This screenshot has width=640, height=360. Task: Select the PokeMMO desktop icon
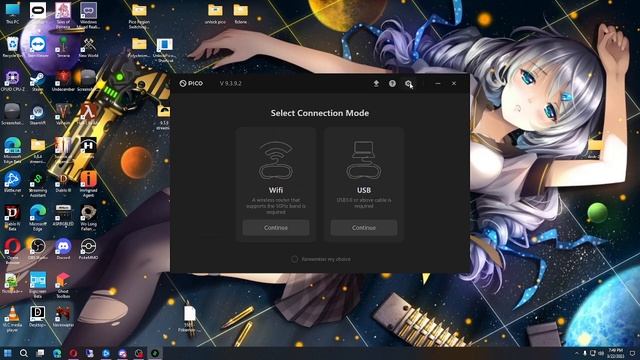(x=88, y=249)
